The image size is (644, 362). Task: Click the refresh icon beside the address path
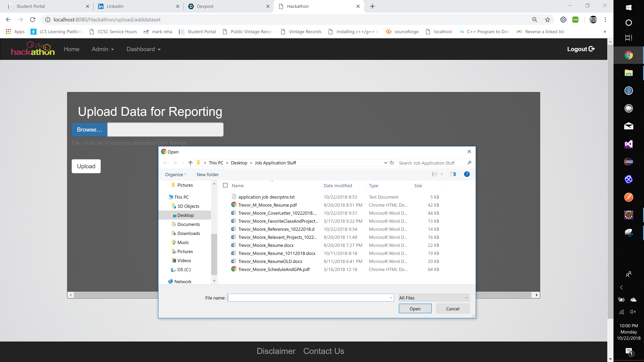392,163
